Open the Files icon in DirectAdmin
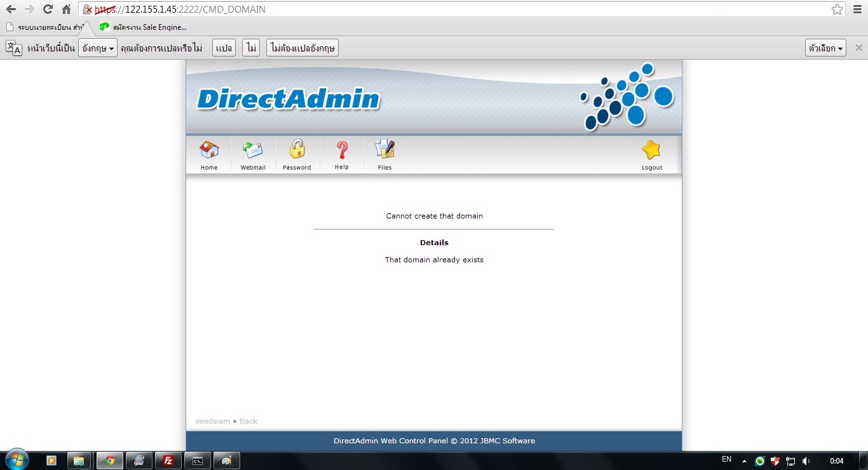868x470 pixels. tap(384, 150)
